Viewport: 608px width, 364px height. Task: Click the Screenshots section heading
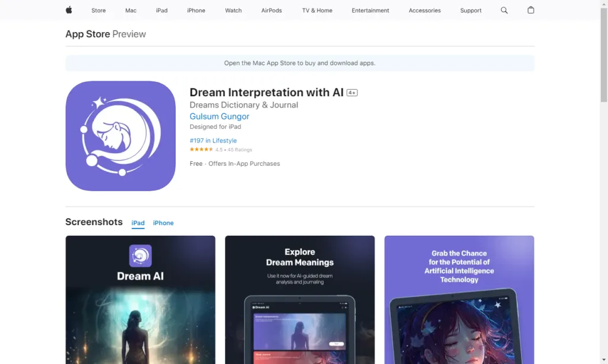pyautogui.click(x=94, y=221)
